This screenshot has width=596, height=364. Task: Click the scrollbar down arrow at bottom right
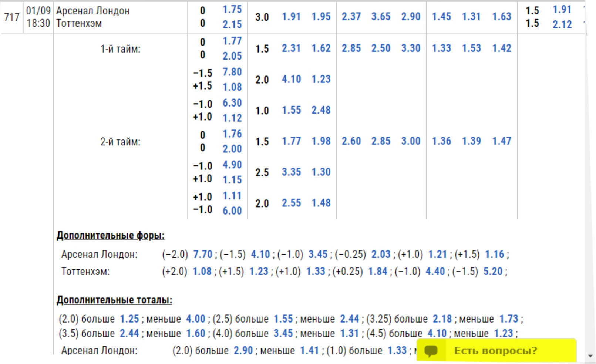(590, 356)
